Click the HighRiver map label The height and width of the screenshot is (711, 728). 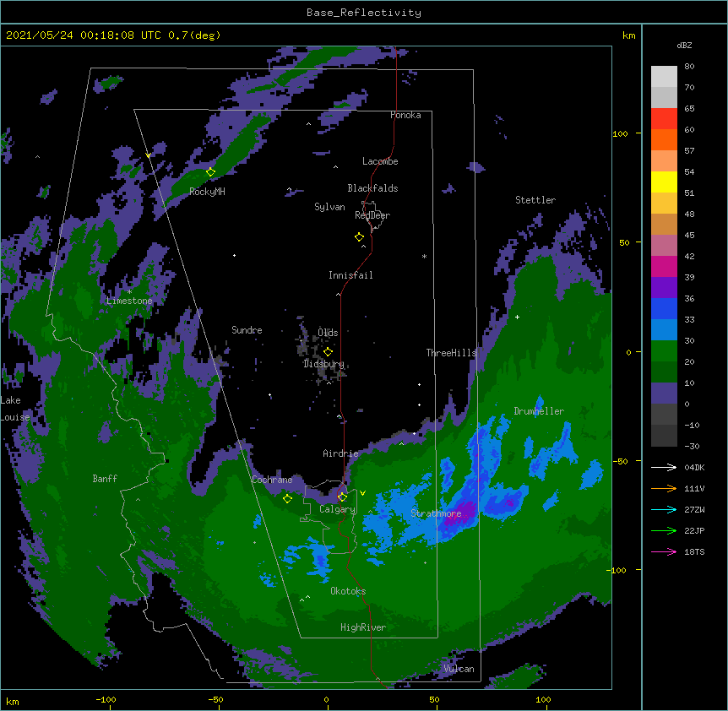click(363, 627)
